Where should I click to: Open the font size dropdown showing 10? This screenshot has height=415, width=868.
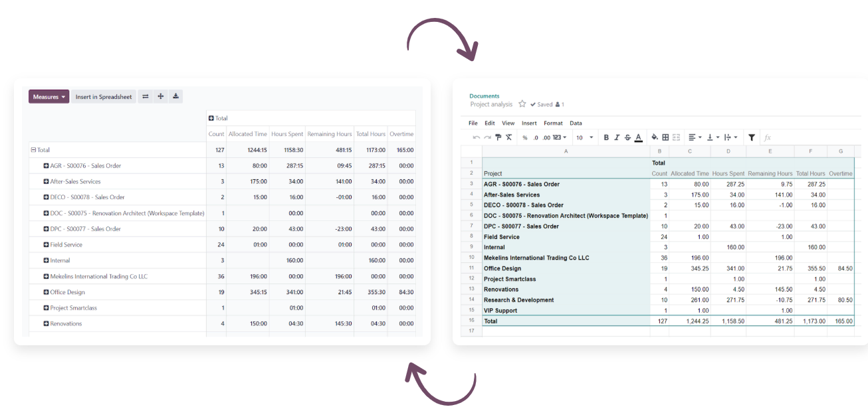584,138
